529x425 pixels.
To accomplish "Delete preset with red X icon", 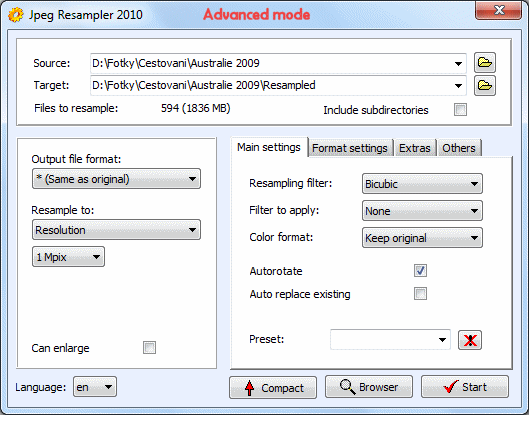I will 470,340.
